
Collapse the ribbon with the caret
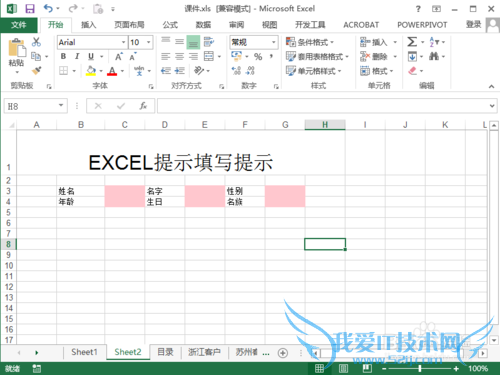pos(491,86)
